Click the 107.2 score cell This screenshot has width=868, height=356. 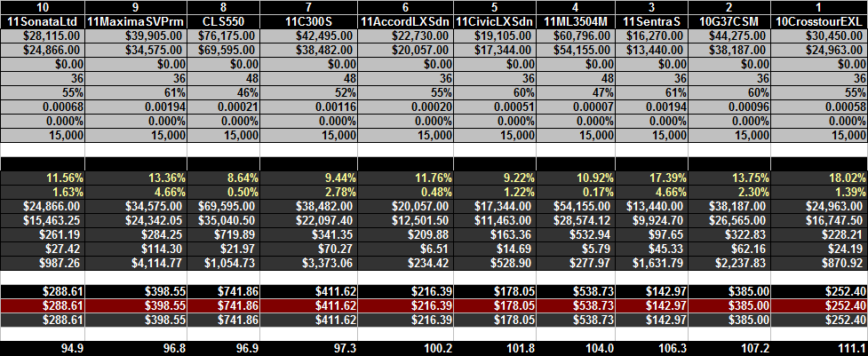click(729, 349)
